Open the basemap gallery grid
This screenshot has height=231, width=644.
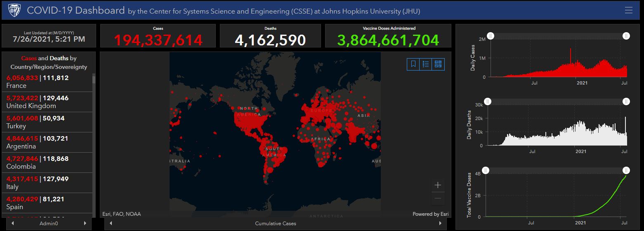(x=438, y=64)
